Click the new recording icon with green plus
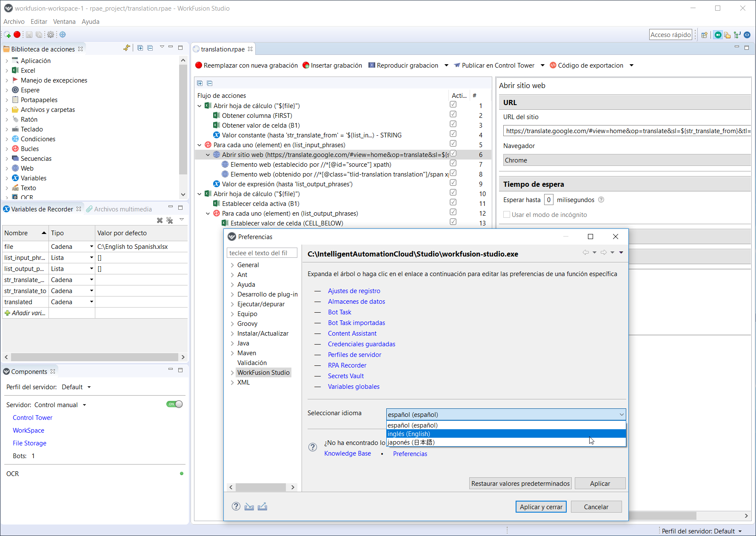Screen dimensions: 756x536 point(7,34)
